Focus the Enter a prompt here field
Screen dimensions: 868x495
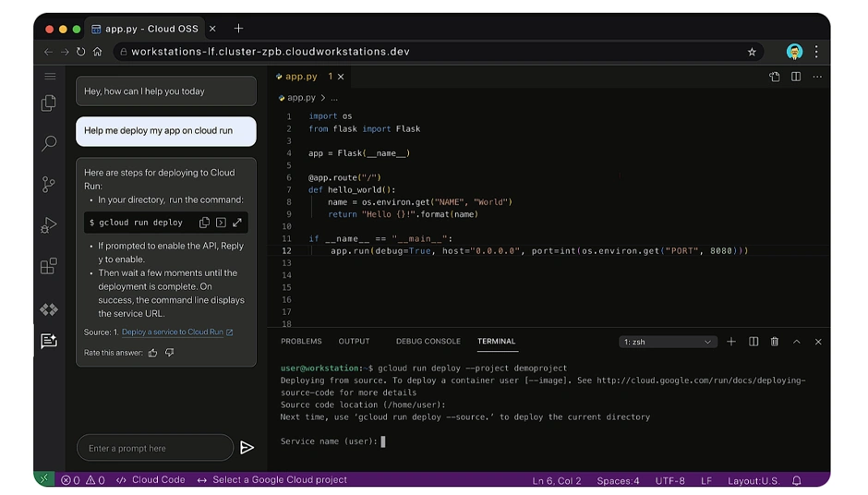(x=155, y=448)
